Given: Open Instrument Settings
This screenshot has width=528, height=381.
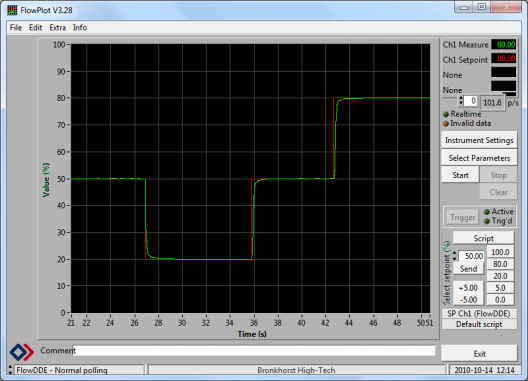Looking at the screenshot, I should pyautogui.click(x=479, y=140).
